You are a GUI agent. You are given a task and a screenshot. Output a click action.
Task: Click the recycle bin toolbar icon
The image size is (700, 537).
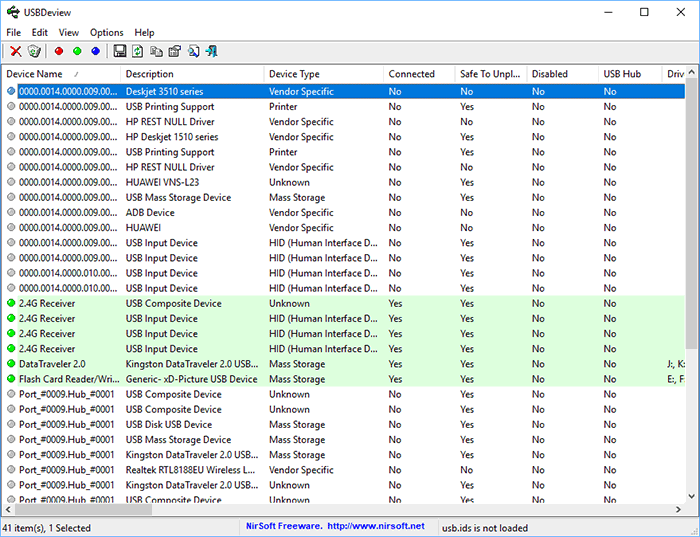[34, 51]
